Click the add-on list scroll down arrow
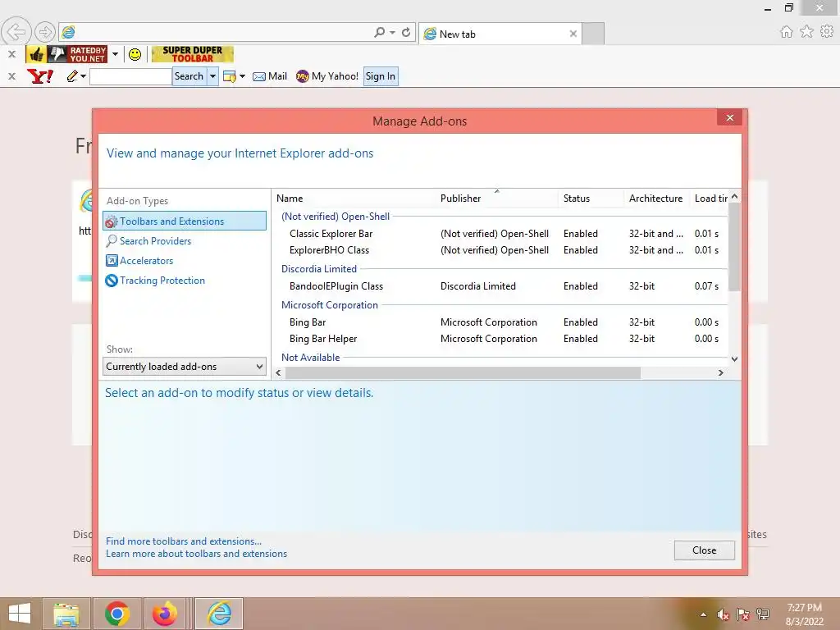The width and height of the screenshot is (840, 630). [x=734, y=359]
